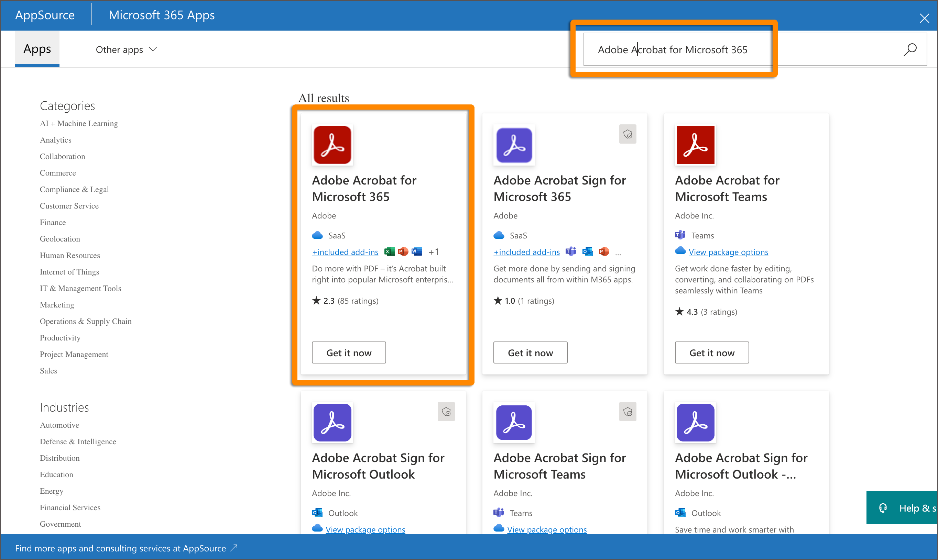The width and height of the screenshot is (938, 560).
Task: Click the PowerPoint add-in icon
Action: pos(403,251)
